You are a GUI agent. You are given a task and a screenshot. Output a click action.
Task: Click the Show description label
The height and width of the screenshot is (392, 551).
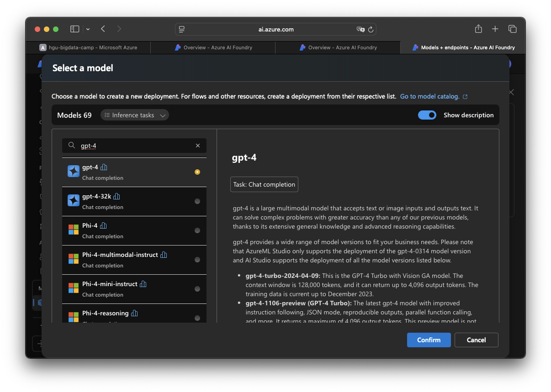469,115
